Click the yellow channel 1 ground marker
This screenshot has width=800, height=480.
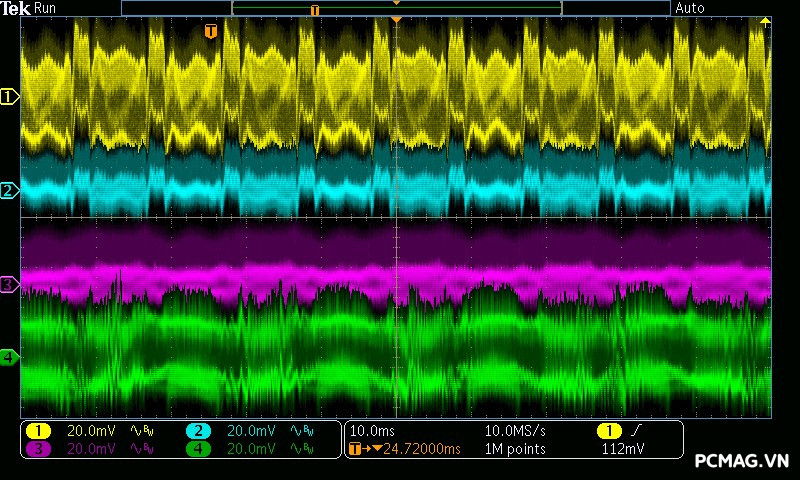tap(10, 97)
